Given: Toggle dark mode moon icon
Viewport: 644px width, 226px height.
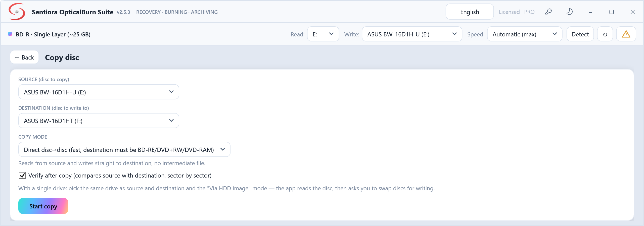Looking at the screenshot, I should 569,12.
